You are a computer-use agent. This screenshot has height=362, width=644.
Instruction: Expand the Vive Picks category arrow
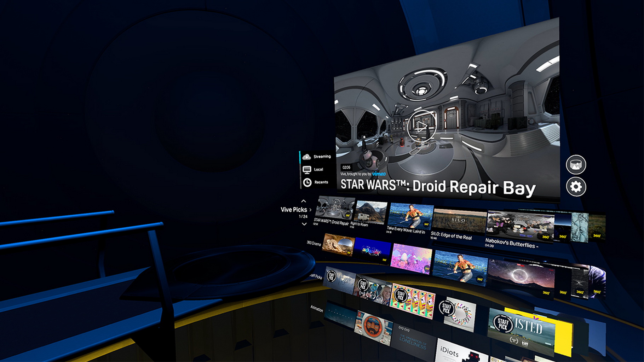click(310, 210)
